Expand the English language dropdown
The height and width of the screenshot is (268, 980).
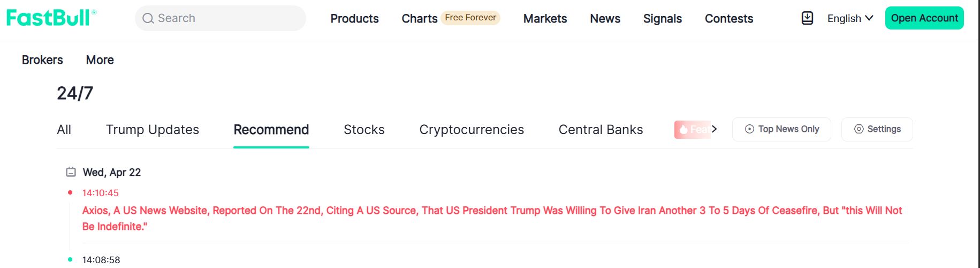pyautogui.click(x=850, y=18)
